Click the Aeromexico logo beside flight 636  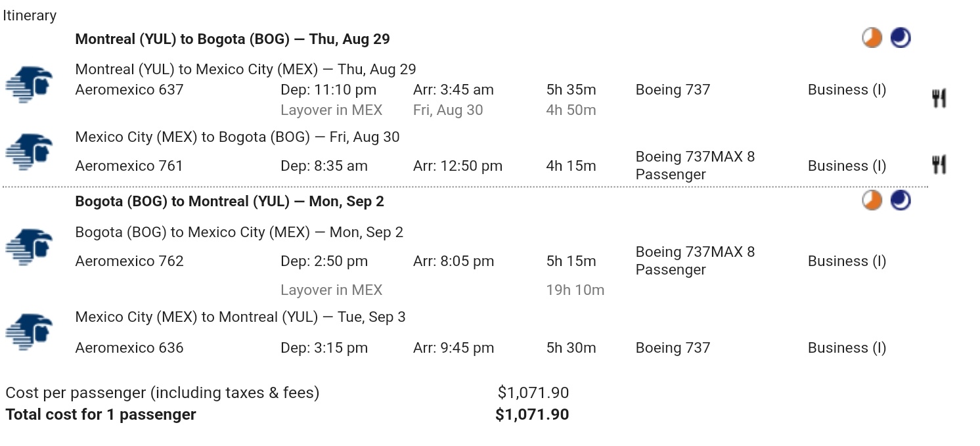pyautogui.click(x=29, y=332)
